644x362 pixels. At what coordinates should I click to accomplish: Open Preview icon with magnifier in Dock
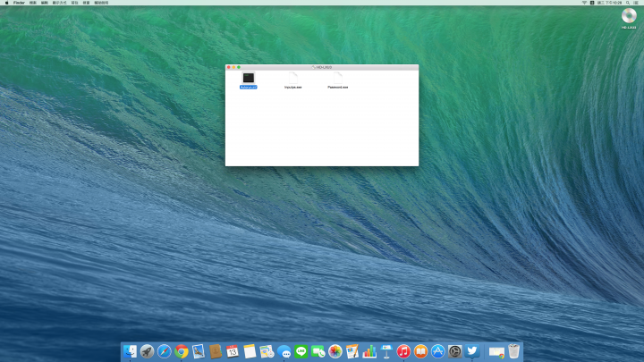pos(267,351)
